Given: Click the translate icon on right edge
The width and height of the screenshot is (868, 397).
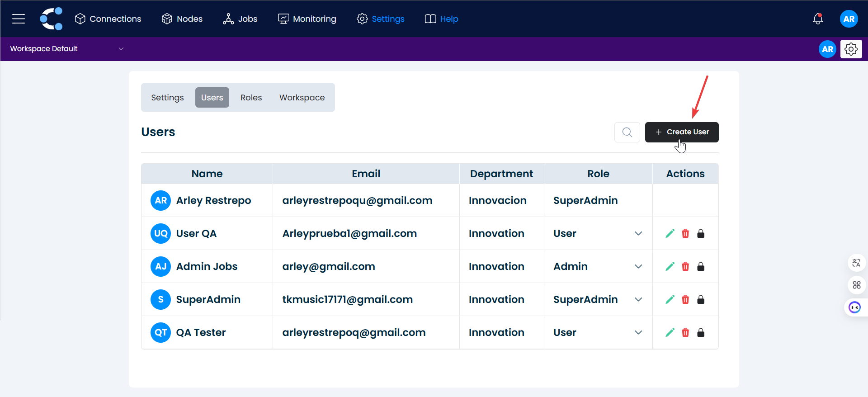Looking at the screenshot, I should click(x=856, y=263).
